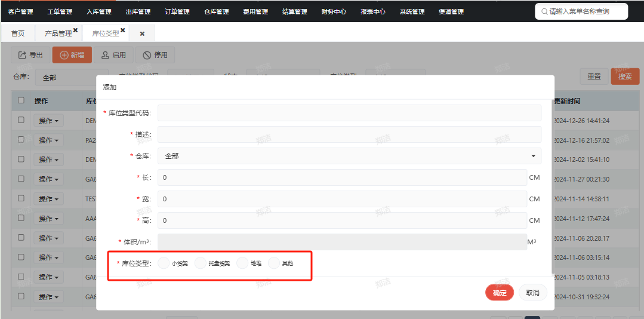Focus the 长 length input field

(x=342, y=177)
